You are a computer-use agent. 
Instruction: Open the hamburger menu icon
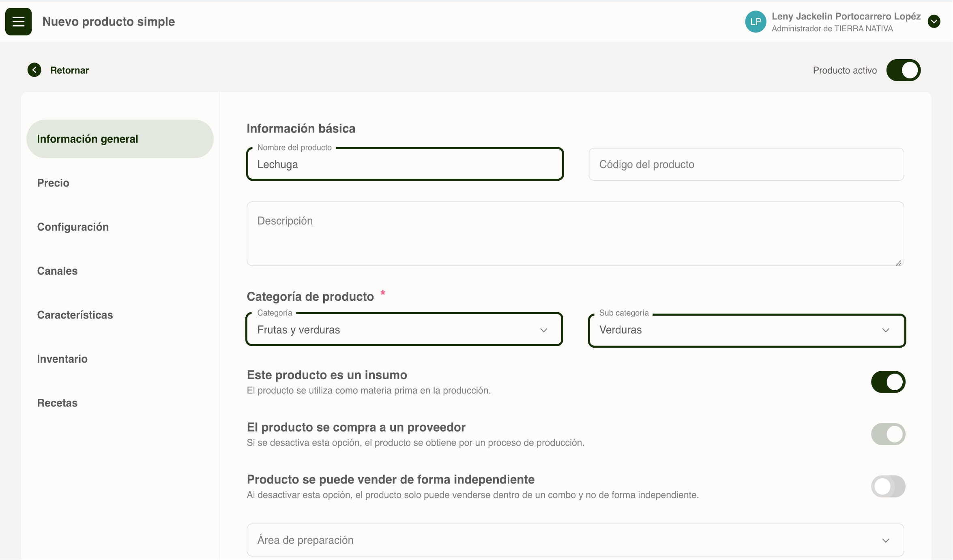click(x=18, y=21)
